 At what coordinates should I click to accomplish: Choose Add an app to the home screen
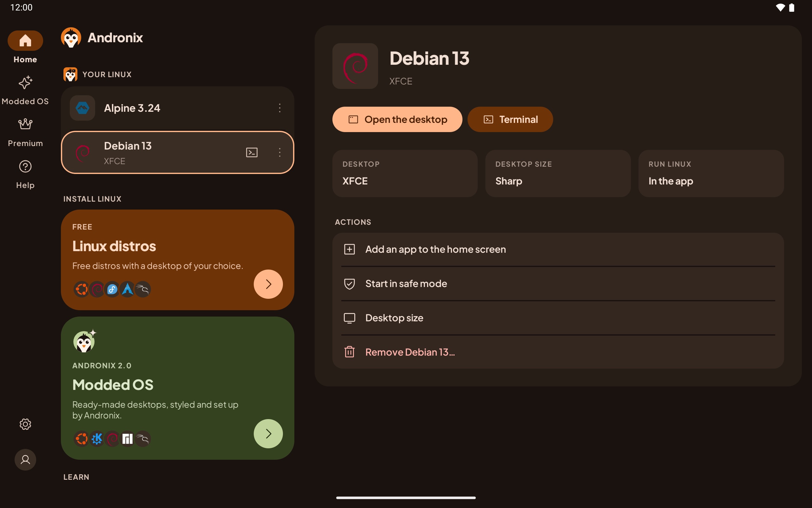(558, 249)
